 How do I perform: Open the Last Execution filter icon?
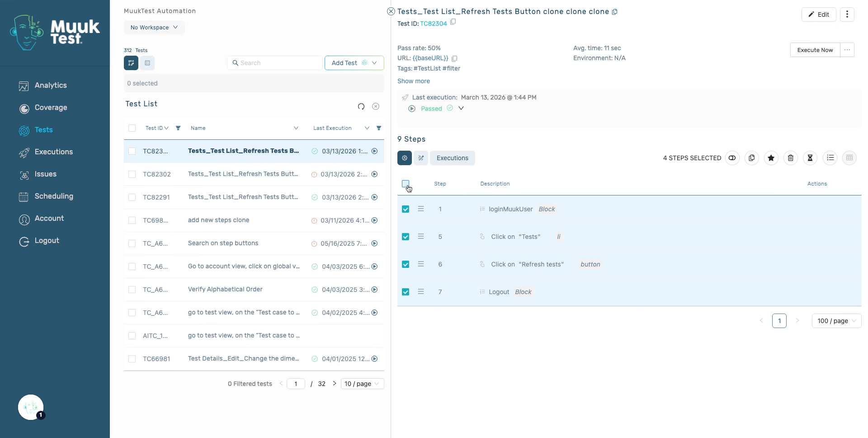[379, 128]
